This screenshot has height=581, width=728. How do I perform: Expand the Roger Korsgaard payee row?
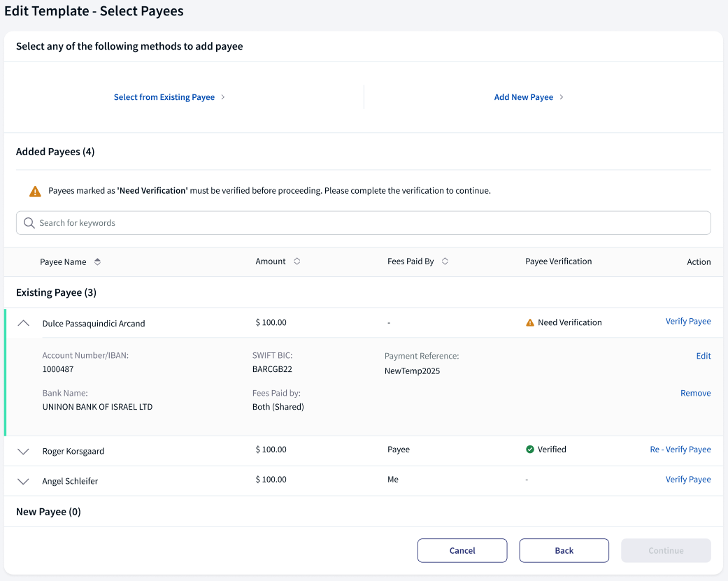[23, 451]
